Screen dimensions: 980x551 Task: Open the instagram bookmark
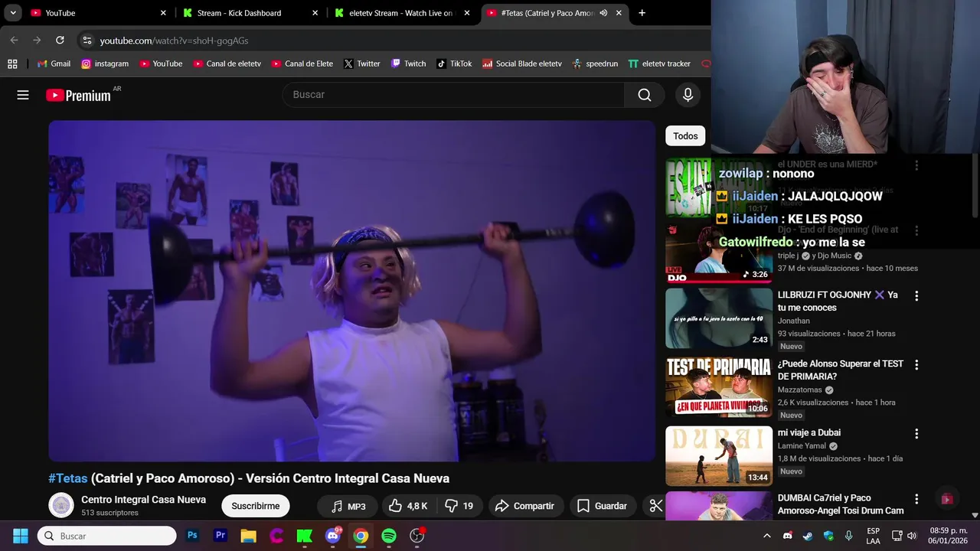click(x=104, y=64)
